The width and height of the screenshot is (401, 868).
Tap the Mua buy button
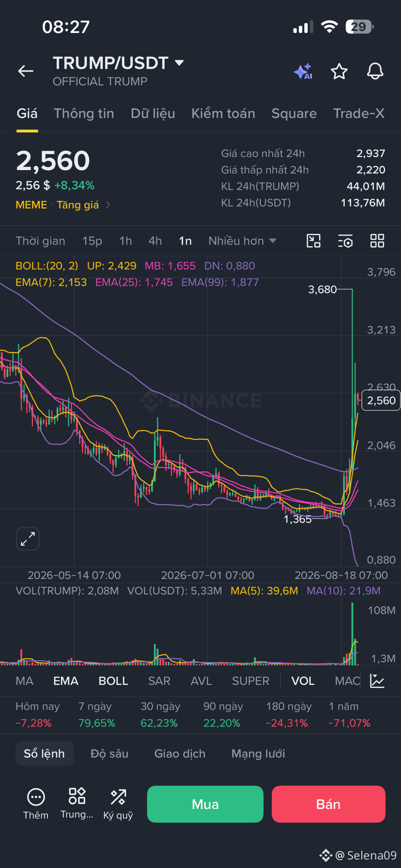(x=205, y=804)
